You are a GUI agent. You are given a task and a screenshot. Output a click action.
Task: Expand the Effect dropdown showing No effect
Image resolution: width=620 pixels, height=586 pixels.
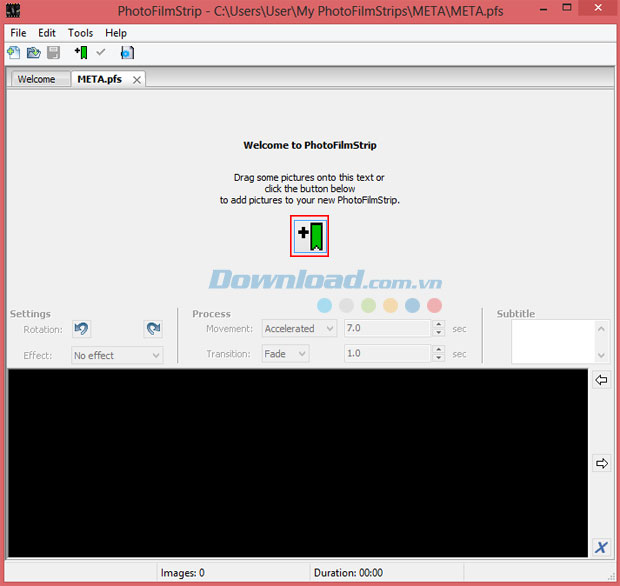point(117,355)
